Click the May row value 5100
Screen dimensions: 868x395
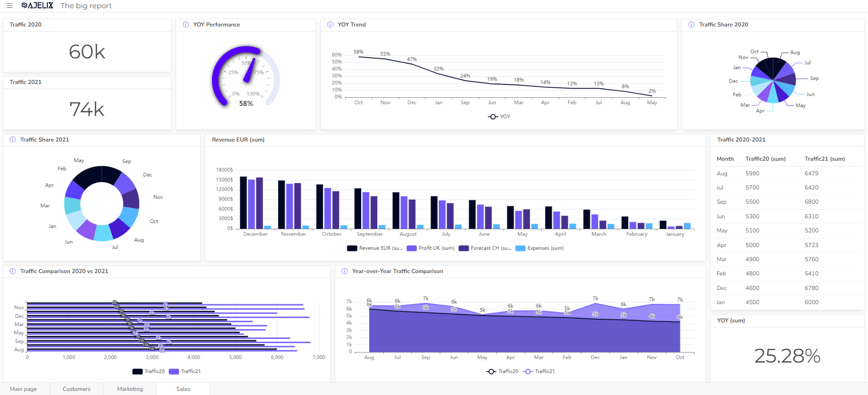point(753,231)
